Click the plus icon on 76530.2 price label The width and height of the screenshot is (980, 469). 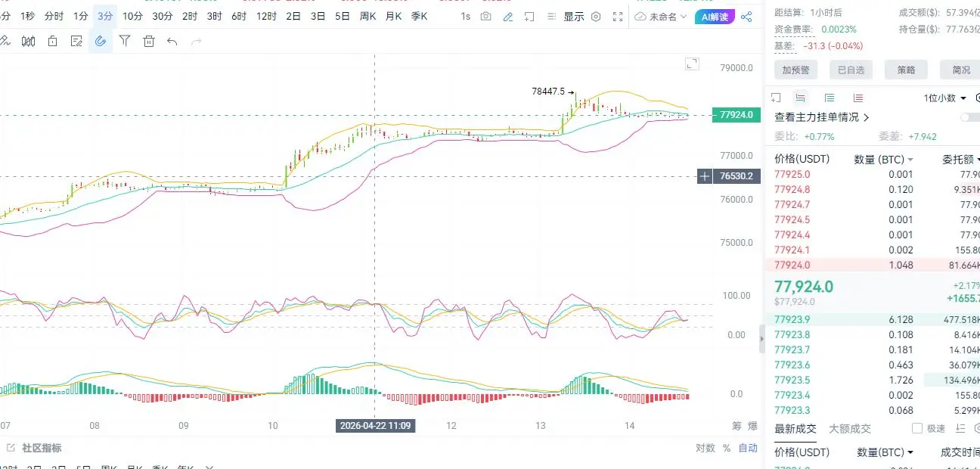705,176
